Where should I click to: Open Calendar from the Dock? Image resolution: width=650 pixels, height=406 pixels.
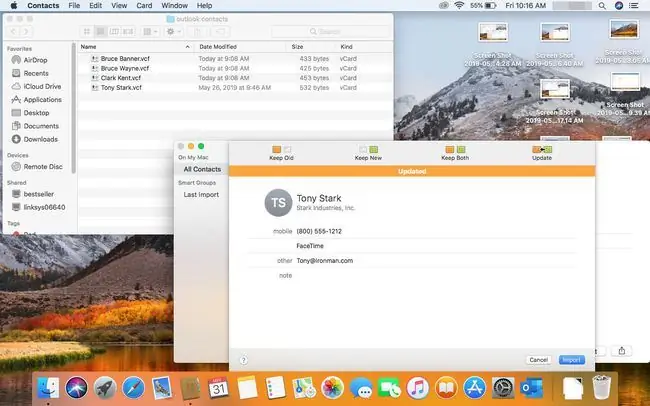coord(218,388)
